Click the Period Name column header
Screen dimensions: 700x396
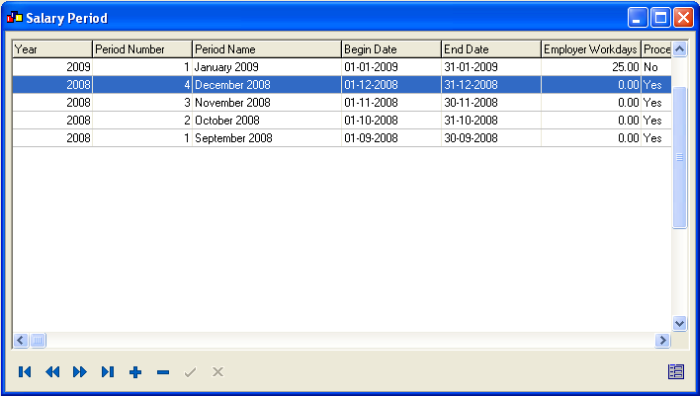pyautogui.click(x=267, y=49)
